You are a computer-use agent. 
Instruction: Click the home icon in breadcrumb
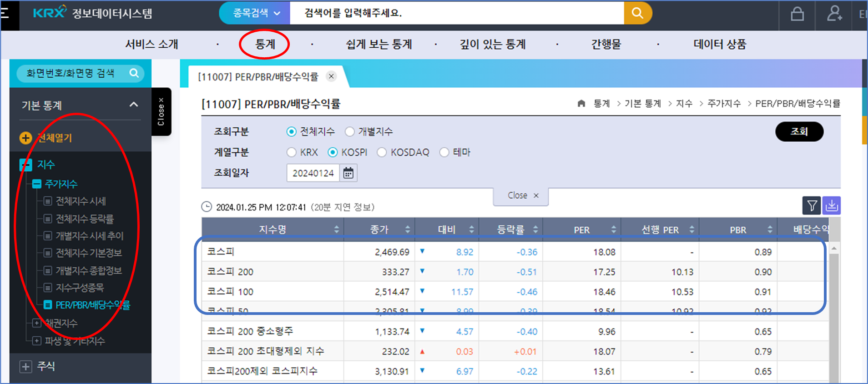(x=581, y=104)
